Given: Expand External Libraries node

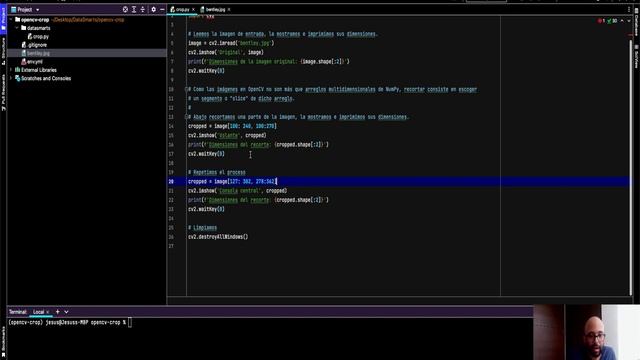Looking at the screenshot, I should pos(11,70).
